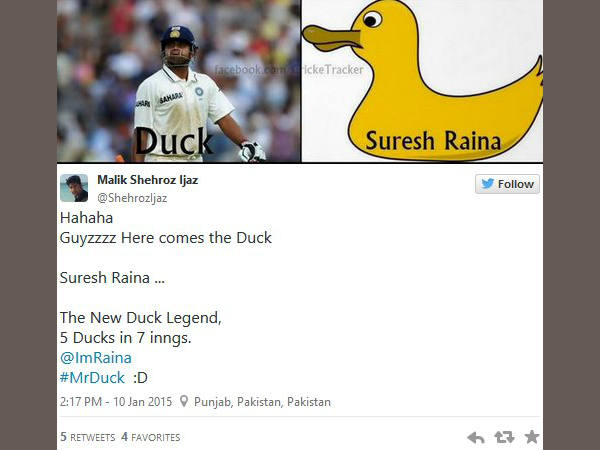Screen dimensions: 600x450
Task: Click the @ShehrozIjaz handle
Action: pyautogui.click(x=132, y=198)
